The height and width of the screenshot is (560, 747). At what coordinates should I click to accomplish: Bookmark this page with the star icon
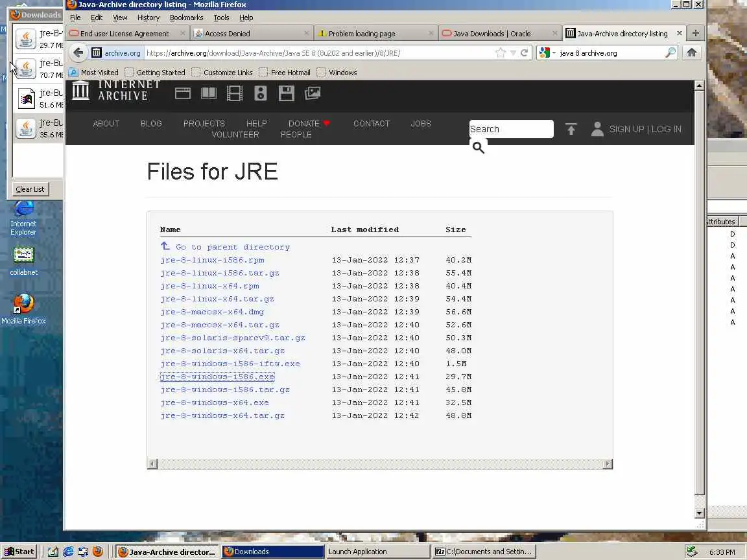(500, 53)
